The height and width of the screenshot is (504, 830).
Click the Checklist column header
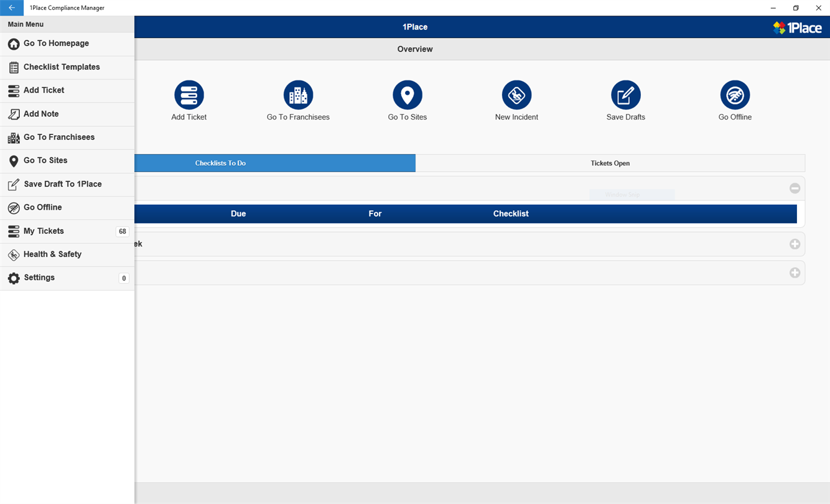511,214
